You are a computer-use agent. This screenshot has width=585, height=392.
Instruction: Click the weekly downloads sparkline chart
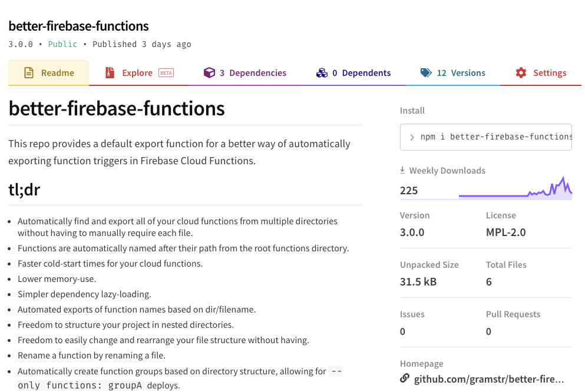click(515, 190)
